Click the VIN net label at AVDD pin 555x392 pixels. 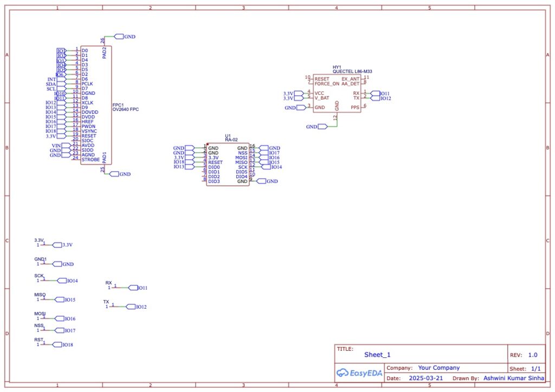pos(56,146)
